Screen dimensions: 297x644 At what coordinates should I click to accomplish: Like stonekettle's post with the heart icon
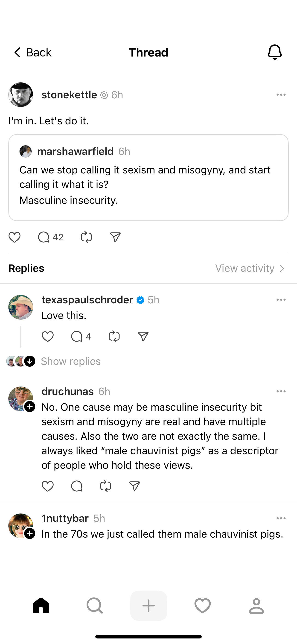click(x=15, y=237)
